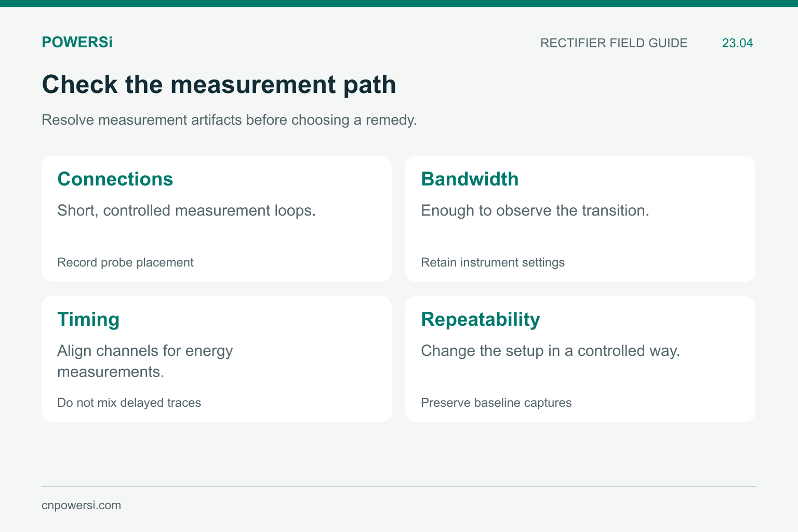
Task: Click the Bandwidth card heading
Action: (x=470, y=179)
